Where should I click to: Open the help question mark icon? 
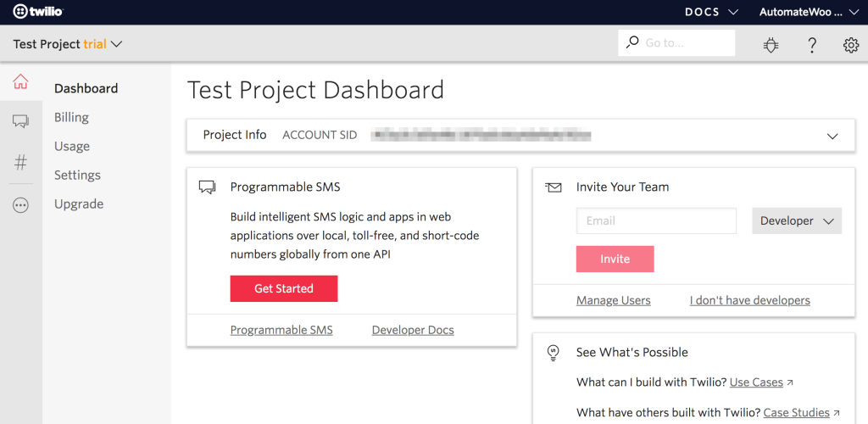811,45
